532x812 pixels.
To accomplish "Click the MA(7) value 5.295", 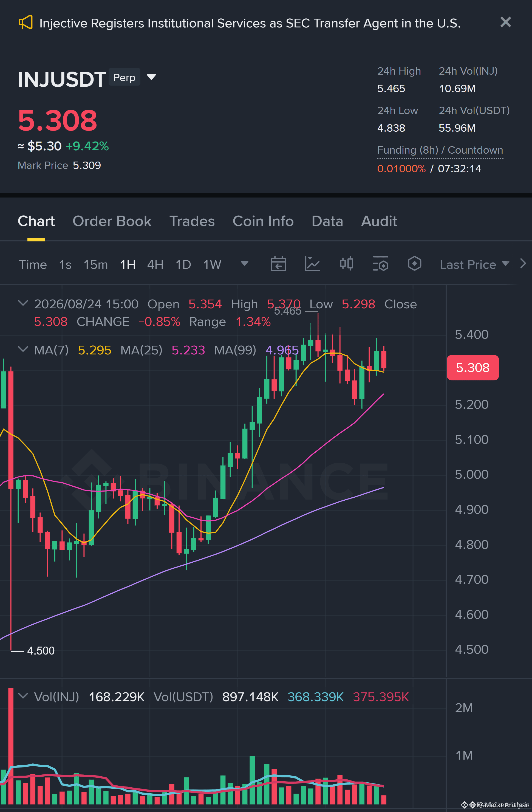I will tap(94, 350).
